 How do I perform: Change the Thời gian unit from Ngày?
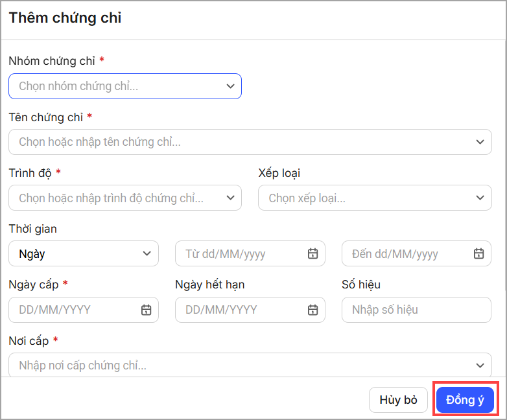click(x=83, y=254)
